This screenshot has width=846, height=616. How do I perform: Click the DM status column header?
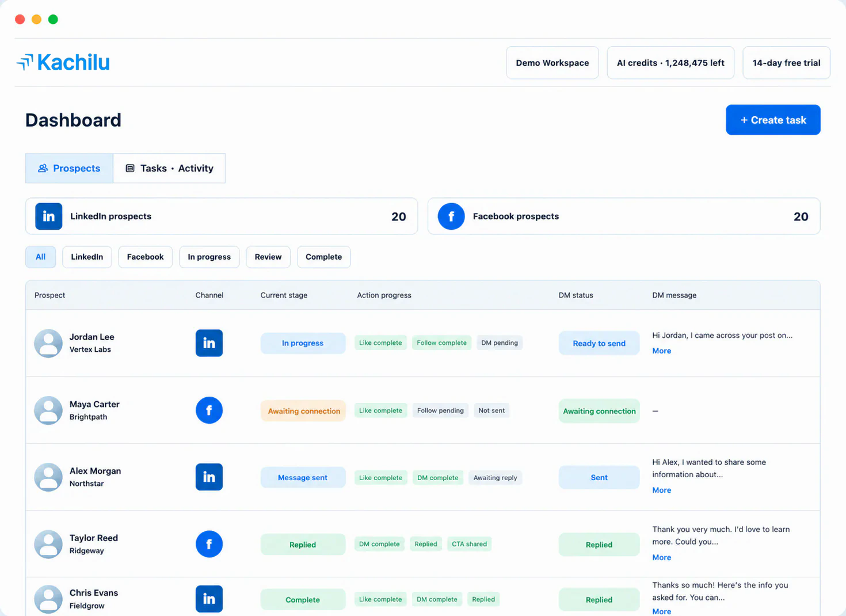576,295
